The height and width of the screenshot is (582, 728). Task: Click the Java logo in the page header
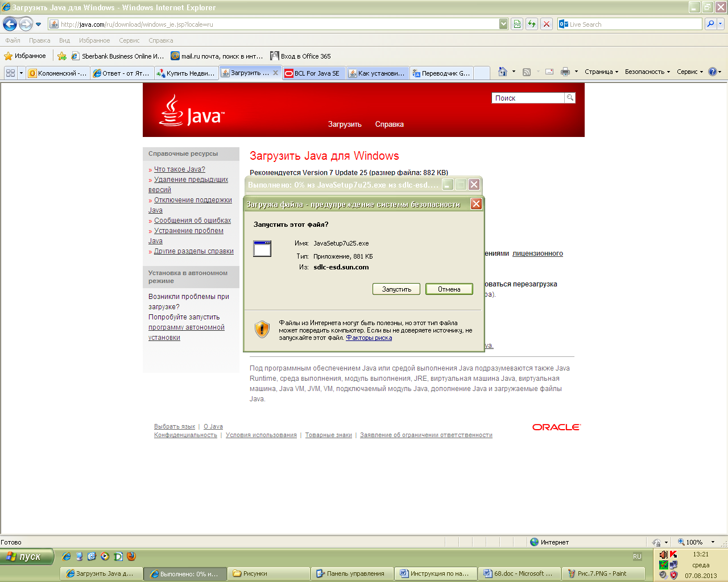pyautogui.click(x=192, y=110)
